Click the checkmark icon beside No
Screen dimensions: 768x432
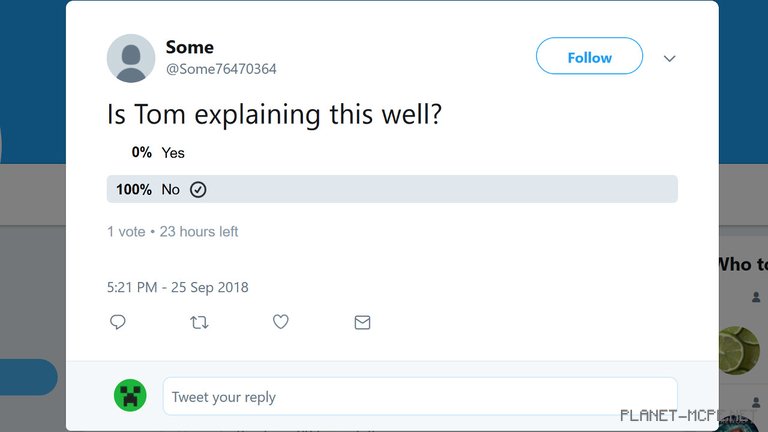pos(198,189)
